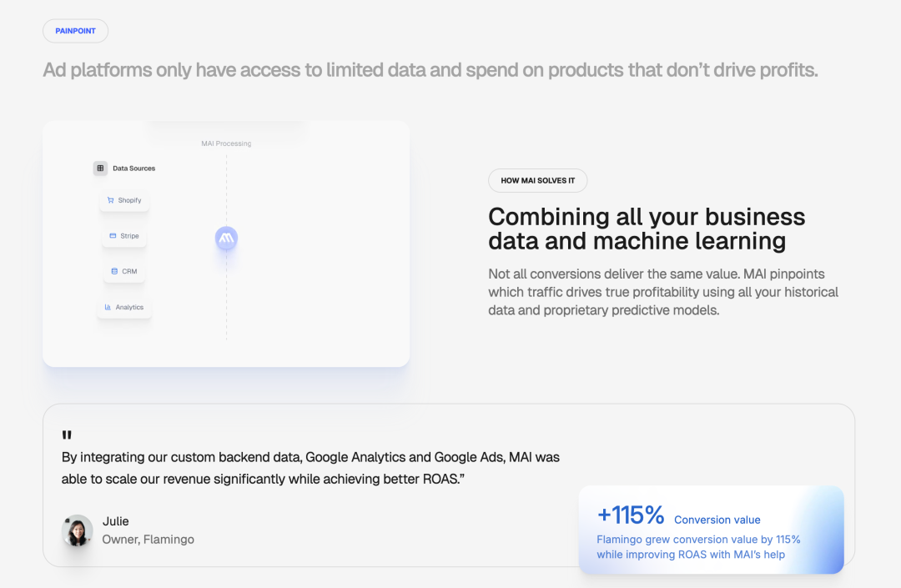
Task: Click the opening quotation mark icon
Action: (x=67, y=435)
